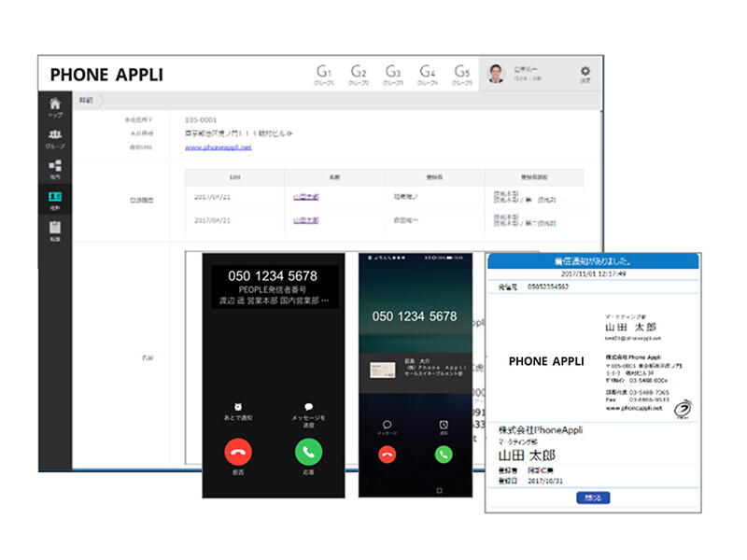Tap the business card thumbnail on right phone
The height and width of the screenshot is (560, 747).
click(x=383, y=370)
